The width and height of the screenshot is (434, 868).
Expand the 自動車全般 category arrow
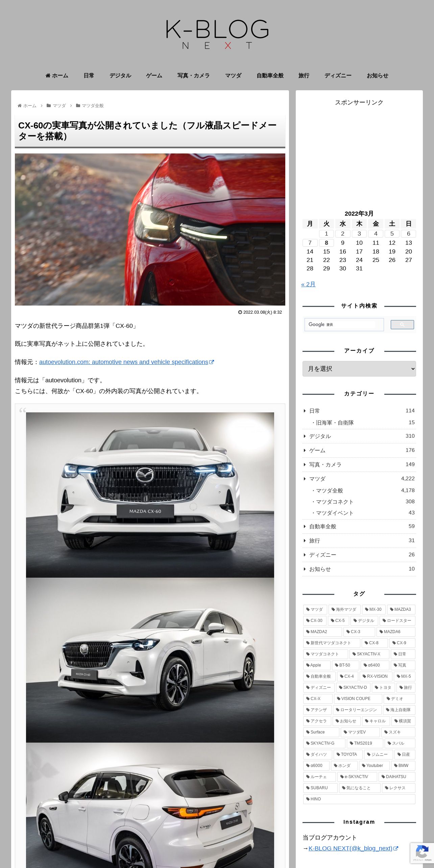(305, 527)
